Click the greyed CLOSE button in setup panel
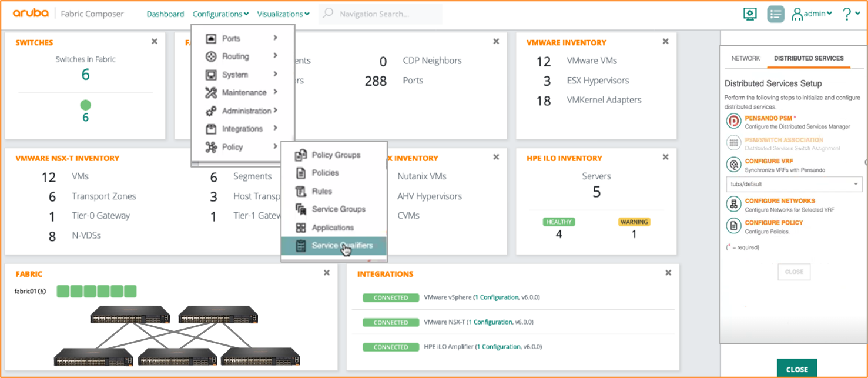 (794, 272)
